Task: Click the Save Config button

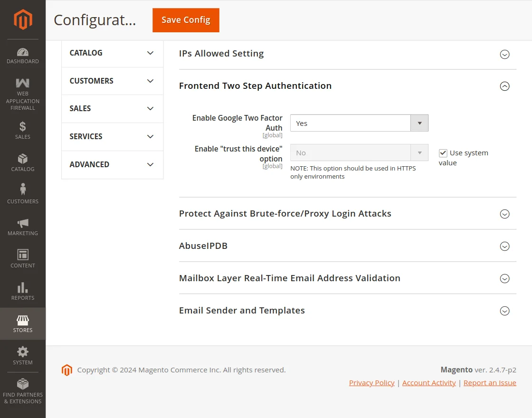Action: (x=186, y=20)
